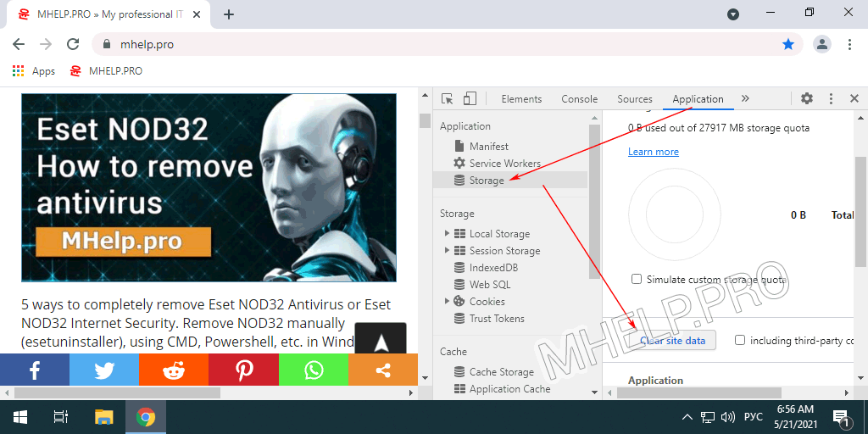Open DevTools more options menu
Image resolution: width=868 pixels, height=434 pixels.
click(831, 98)
